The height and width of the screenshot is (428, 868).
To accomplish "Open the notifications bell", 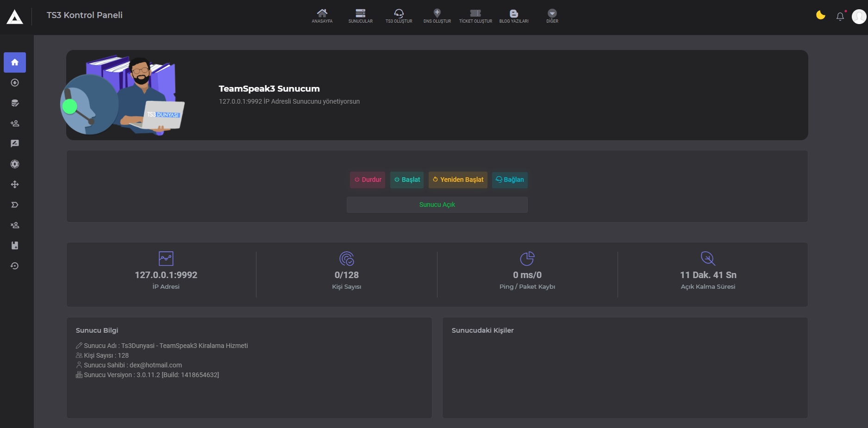I will pos(840,17).
